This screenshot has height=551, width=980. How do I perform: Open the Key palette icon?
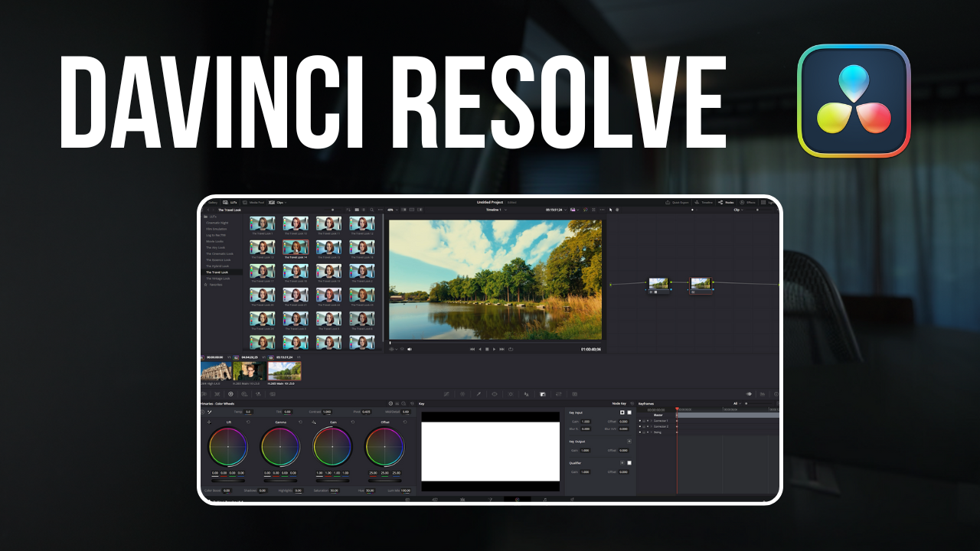point(543,394)
